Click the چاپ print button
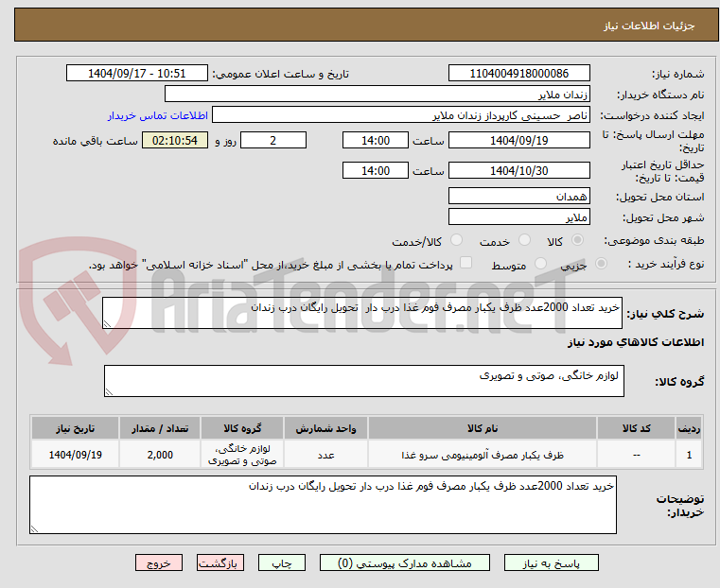Screen dimensions: 720x588 point(282,562)
